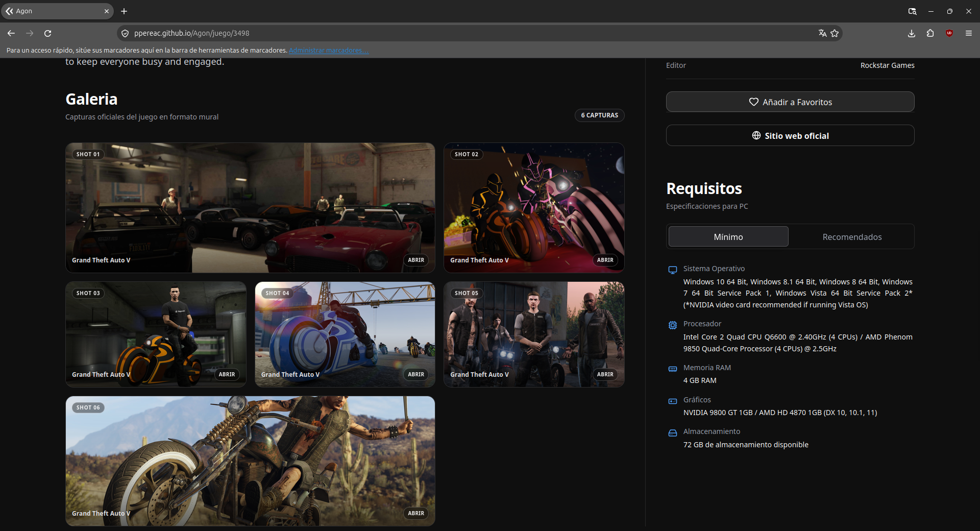Click the Galeria section heading
This screenshot has width=980, height=531.
[x=91, y=99]
